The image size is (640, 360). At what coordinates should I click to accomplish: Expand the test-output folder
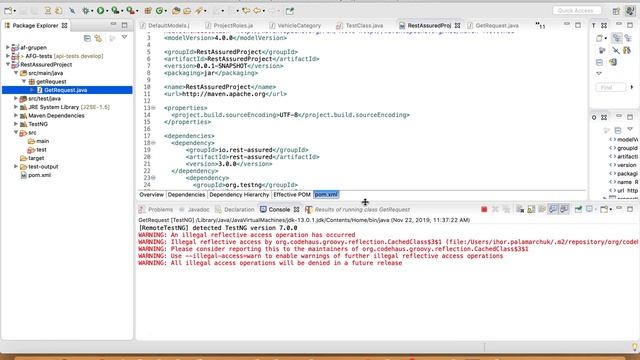16,167
